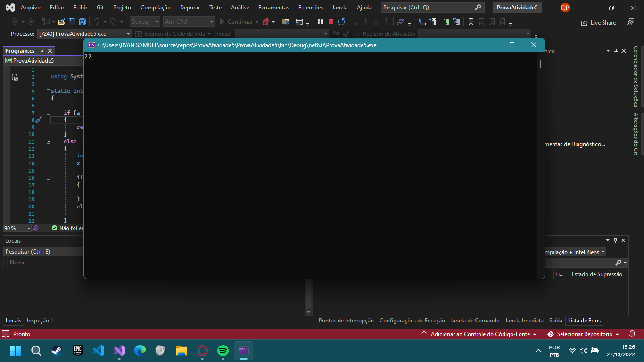The image size is (644, 362).
Task: Click the Live Share button
Action: click(x=598, y=22)
